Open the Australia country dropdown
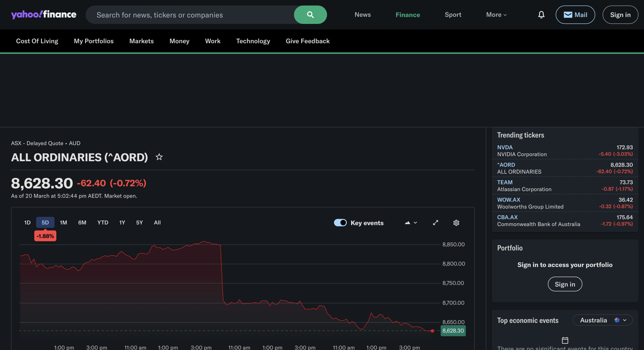The image size is (644, 350). pyautogui.click(x=603, y=320)
